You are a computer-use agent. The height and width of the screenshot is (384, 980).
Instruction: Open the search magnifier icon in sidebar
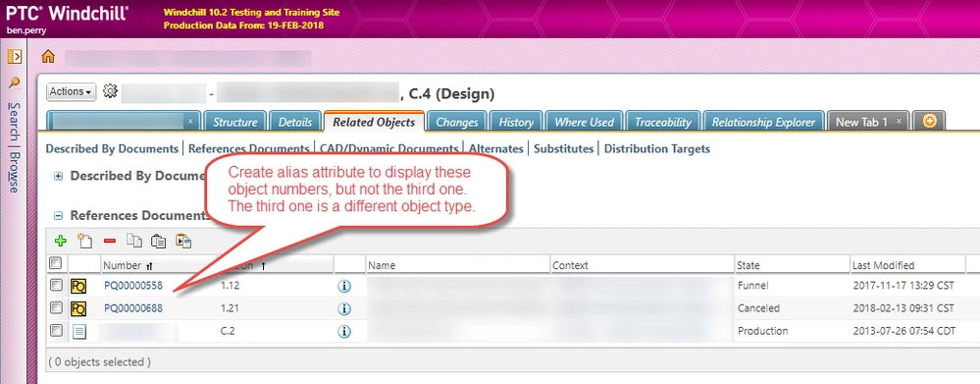[x=15, y=83]
